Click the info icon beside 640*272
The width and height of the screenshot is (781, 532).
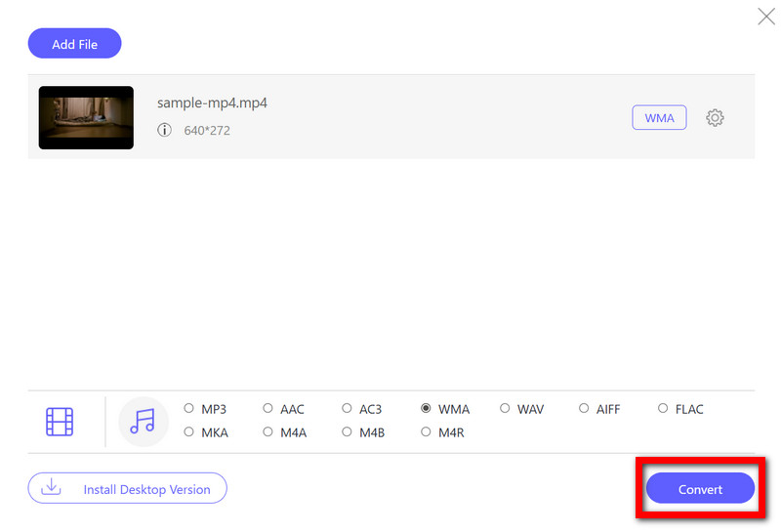(x=164, y=130)
